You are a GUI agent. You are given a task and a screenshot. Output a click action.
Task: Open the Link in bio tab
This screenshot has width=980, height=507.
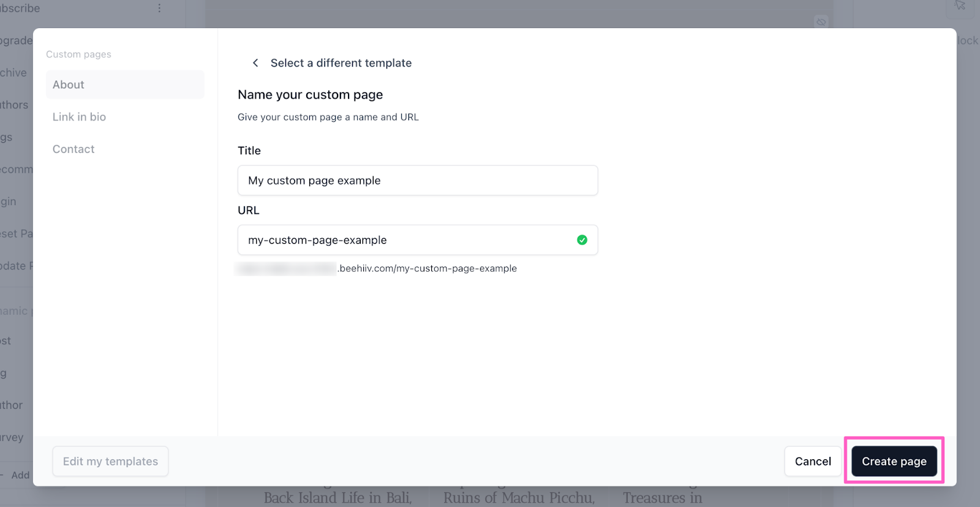coord(79,117)
